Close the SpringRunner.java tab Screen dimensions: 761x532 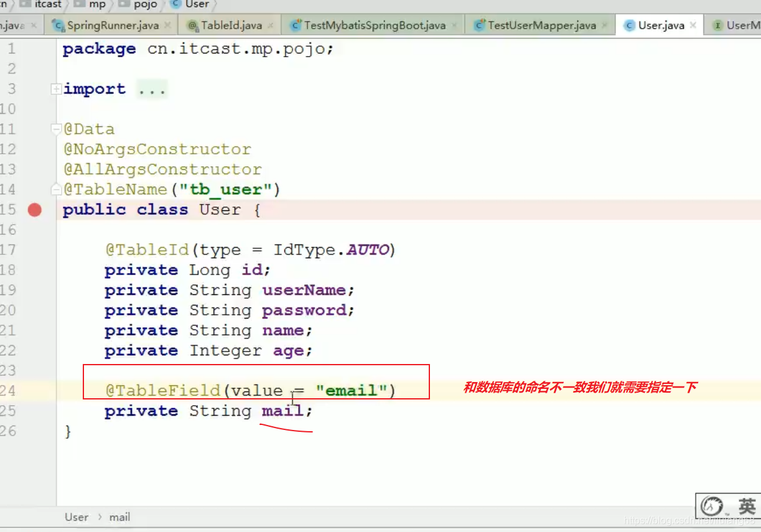pos(168,26)
